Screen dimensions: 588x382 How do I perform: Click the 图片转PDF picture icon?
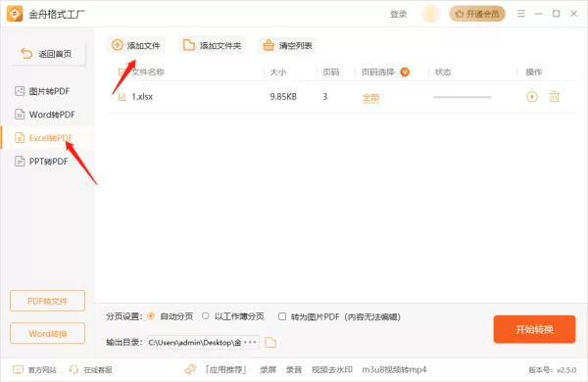tap(20, 91)
